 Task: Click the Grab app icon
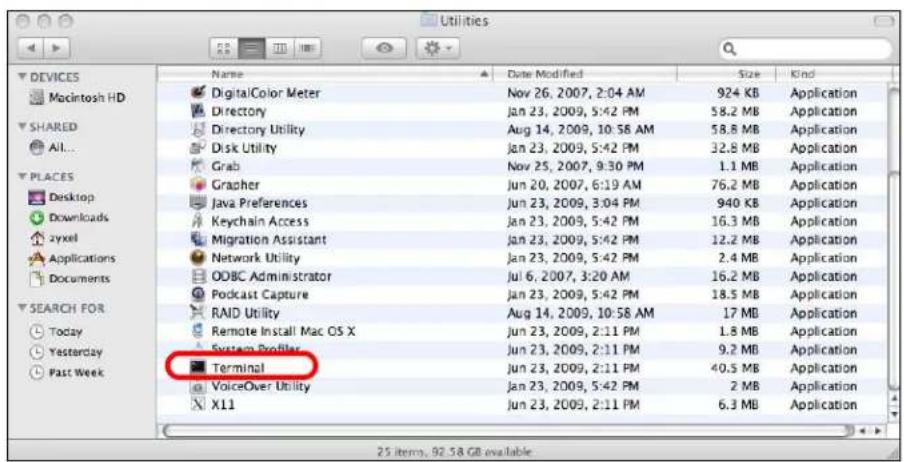pos(198,166)
